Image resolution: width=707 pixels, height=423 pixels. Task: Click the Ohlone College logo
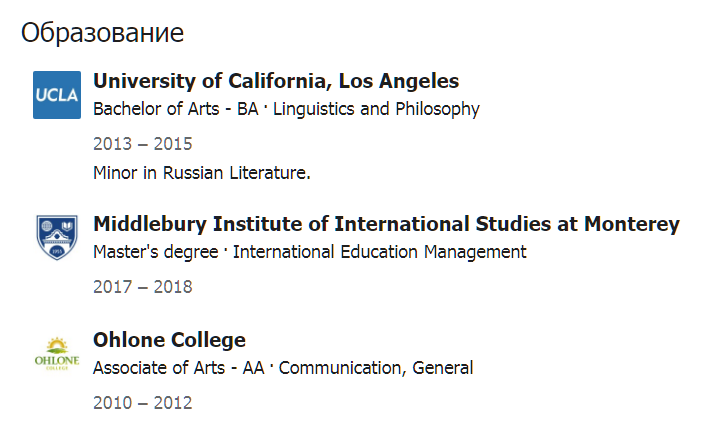point(57,354)
